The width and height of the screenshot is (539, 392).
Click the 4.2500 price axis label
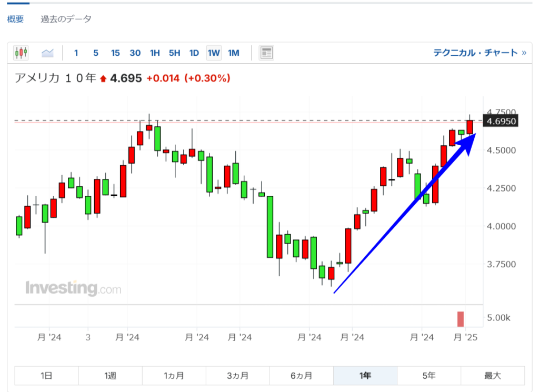tap(502, 188)
